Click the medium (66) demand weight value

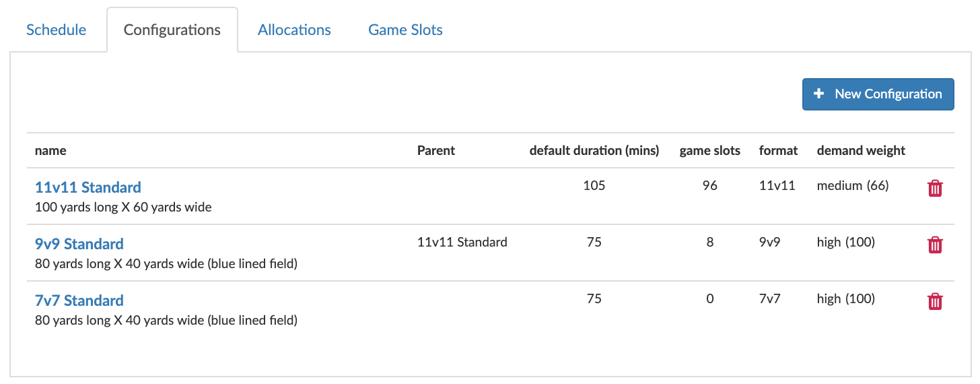(853, 185)
